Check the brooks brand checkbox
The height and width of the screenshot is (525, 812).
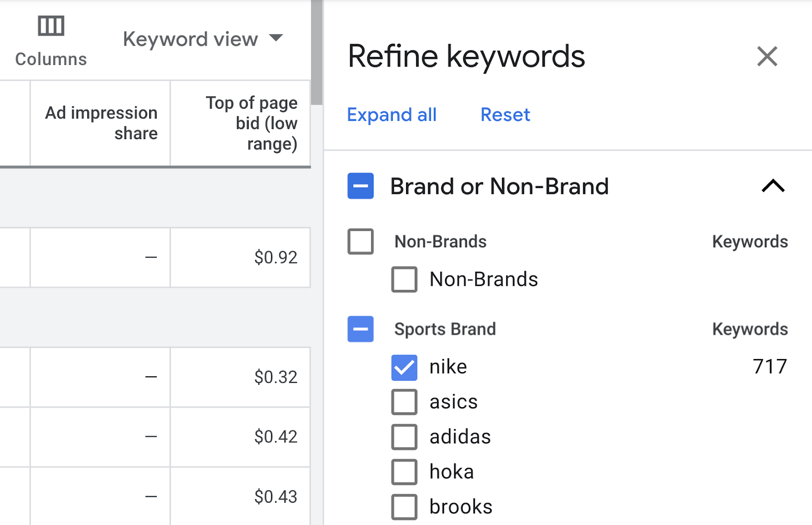click(404, 506)
